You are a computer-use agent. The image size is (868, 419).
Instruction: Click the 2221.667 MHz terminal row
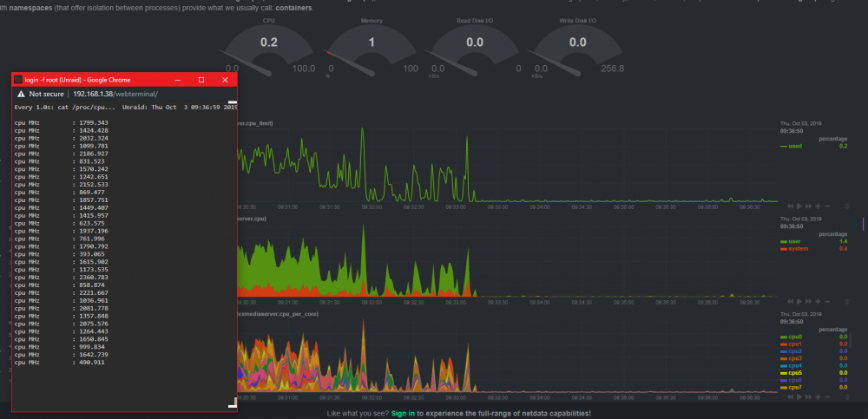[x=62, y=293]
